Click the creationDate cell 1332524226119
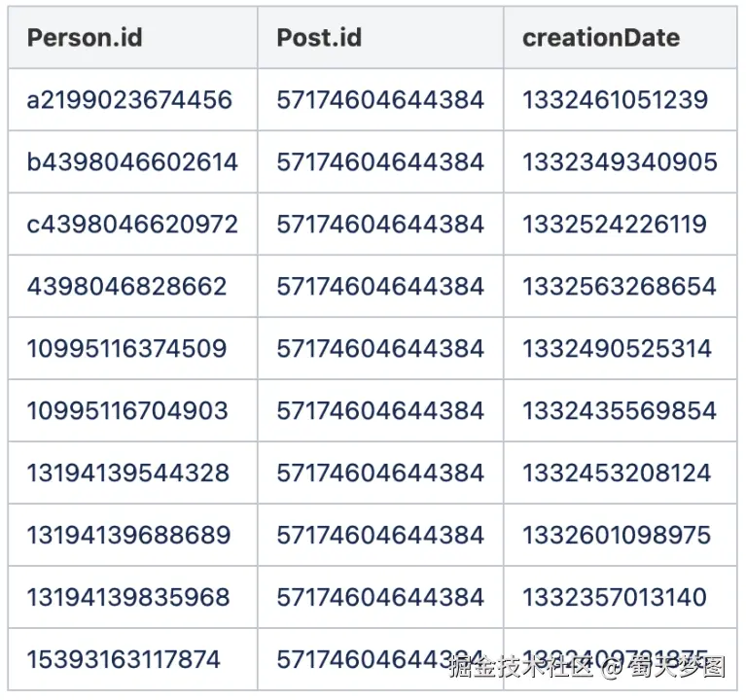Image resolution: width=746 pixels, height=700 pixels. pyautogui.click(x=615, y=225)
